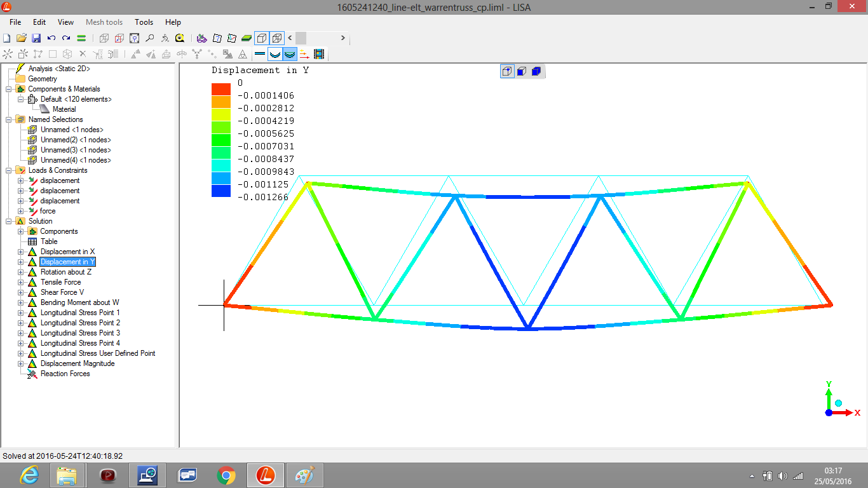Open the animation filmstrip icon
Screen dimensions: 868x488
[x=319, y=55]
